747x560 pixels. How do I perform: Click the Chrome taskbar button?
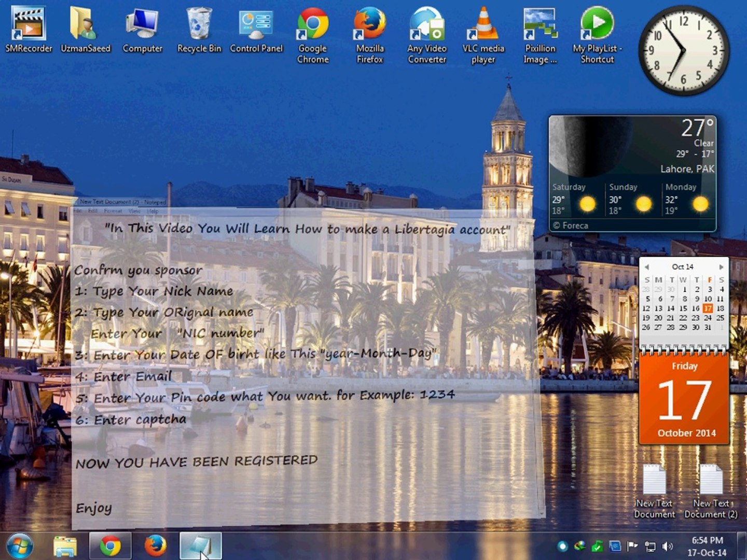pos(110,547)
